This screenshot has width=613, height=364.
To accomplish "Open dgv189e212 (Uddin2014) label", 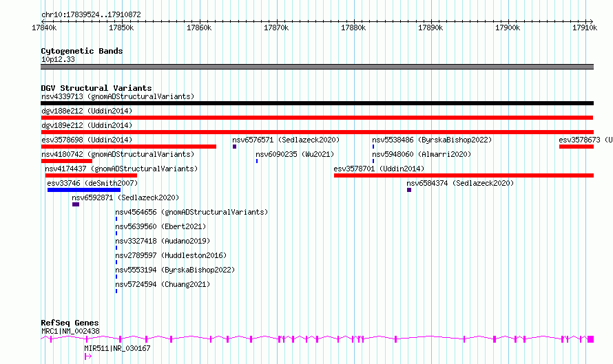I will (87, 125).
